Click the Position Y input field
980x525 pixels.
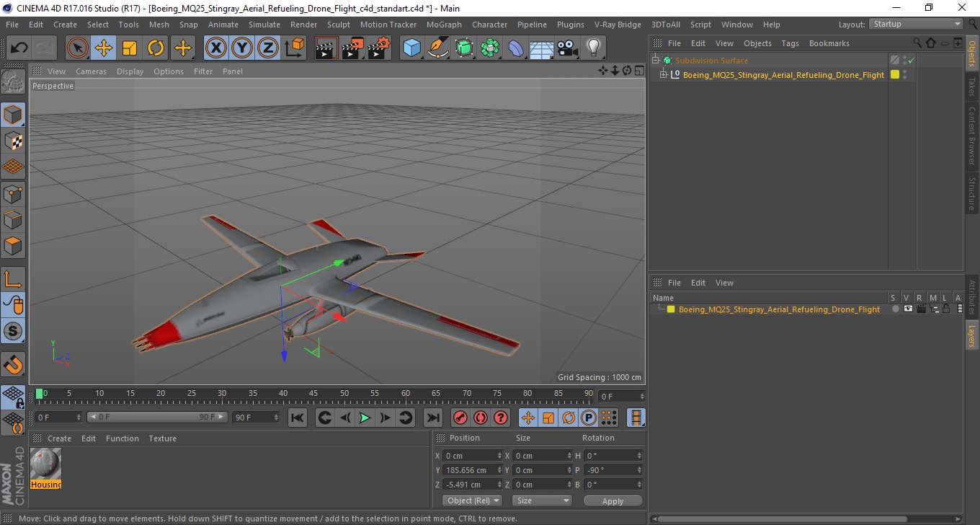click(x=473, y=470)
